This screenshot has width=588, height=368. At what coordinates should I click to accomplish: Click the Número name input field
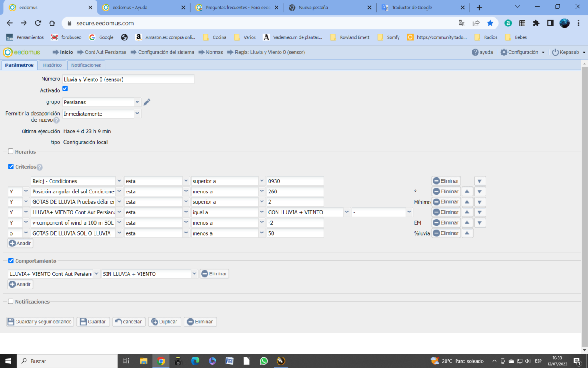(x=128, y=79)
